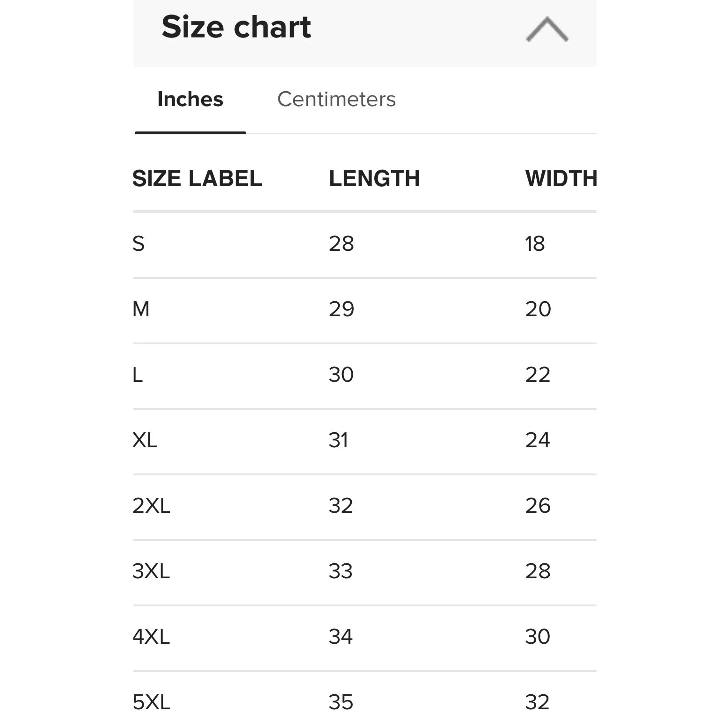Click the WIDTH column header
Viewport: 728px width, 728px height.
561,178
